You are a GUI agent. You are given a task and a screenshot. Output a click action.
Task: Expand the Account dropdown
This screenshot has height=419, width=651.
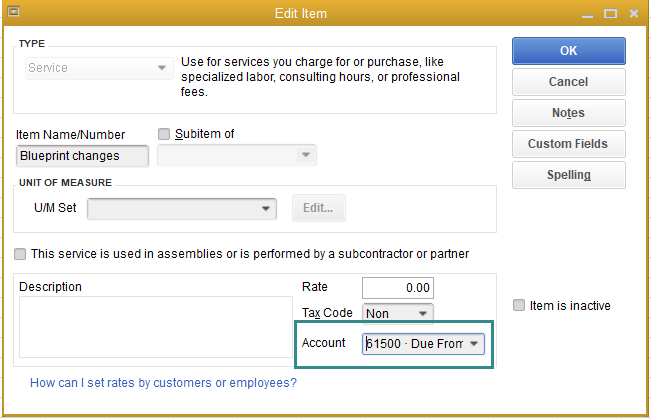click(x=474, y=344)
